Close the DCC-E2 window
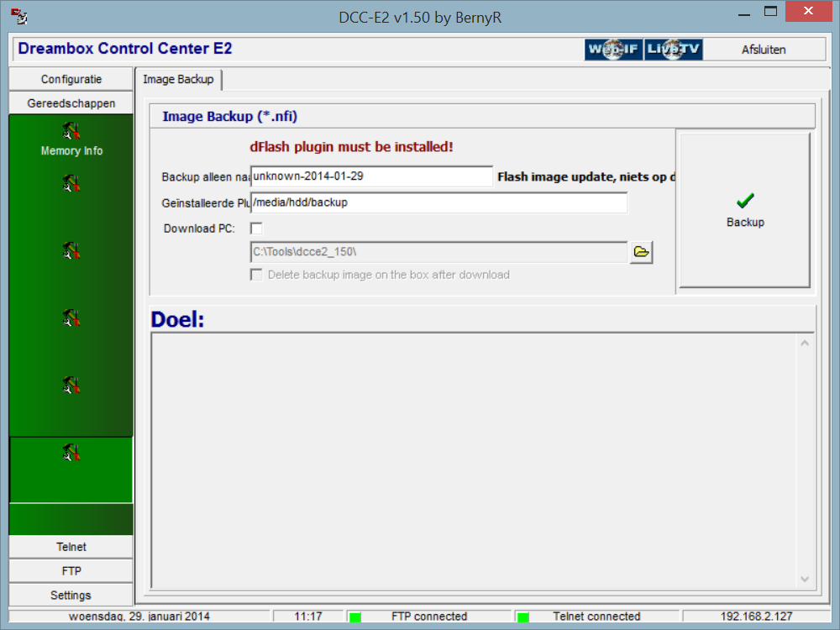 click(808, 11)
